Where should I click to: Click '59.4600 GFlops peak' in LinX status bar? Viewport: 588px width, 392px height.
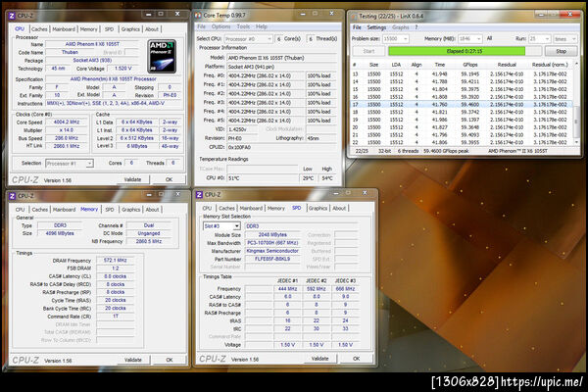pos(446,151)
